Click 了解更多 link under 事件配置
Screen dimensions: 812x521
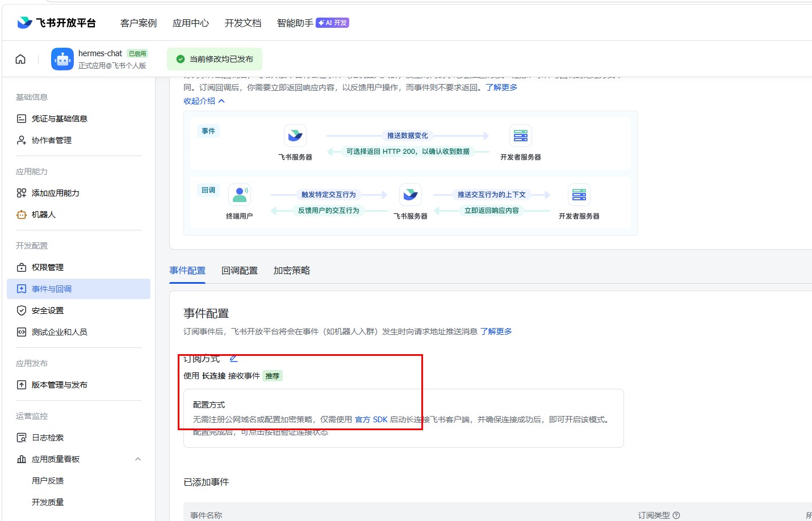tap(496, 331)
